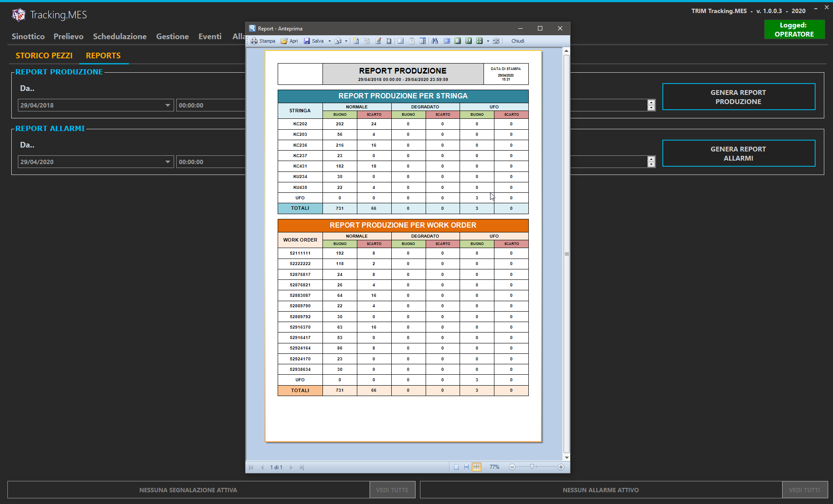
Task: Click the Report Allarmi time spinner arrows
Action: tap(651, 162)
